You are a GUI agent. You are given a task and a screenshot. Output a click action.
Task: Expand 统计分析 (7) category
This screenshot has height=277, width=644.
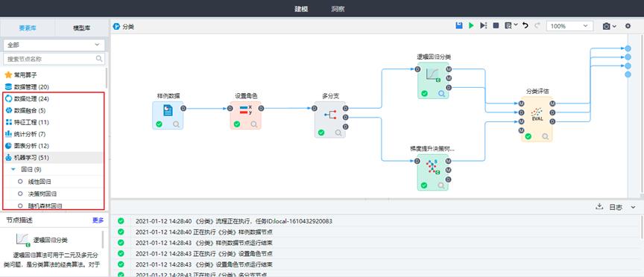coord(25,134)
